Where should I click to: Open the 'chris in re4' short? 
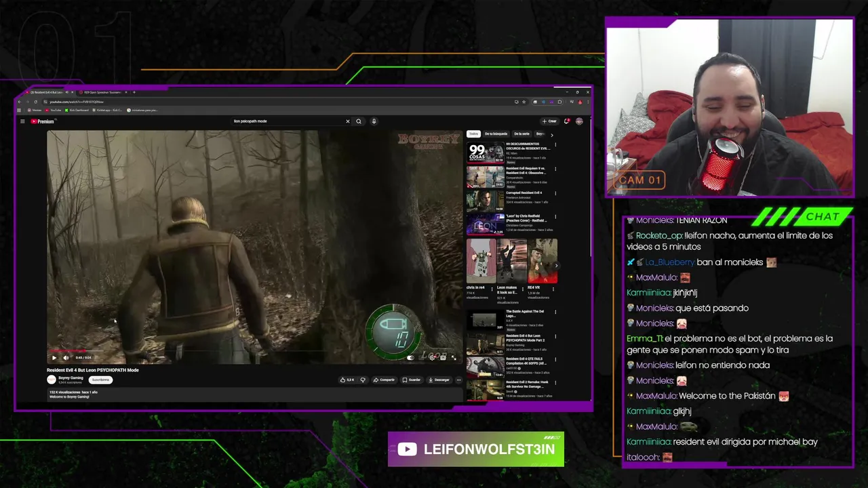(481, 261)
